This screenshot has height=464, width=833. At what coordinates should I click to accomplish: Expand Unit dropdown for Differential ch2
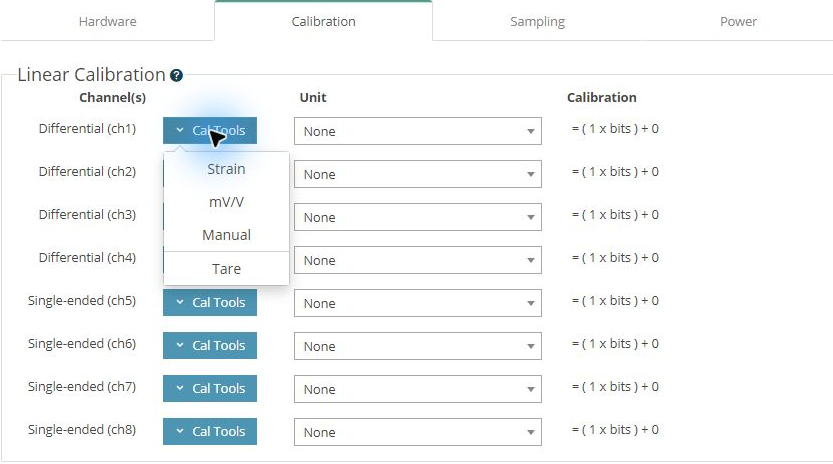click(418, 174)
